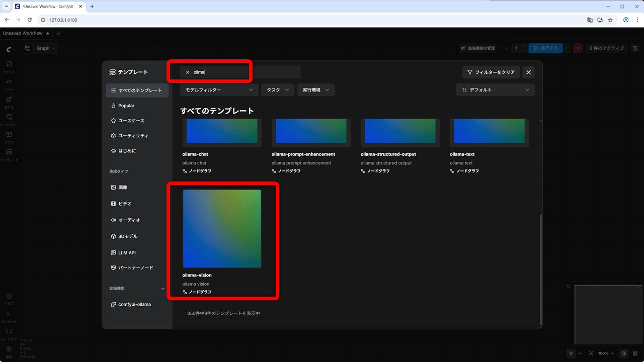Click the Clear Filters (フィルターをクリア) button
Image resolution: width=644 pixels, height=362 pixels.
pyautogui.click(x=491, y=72)
